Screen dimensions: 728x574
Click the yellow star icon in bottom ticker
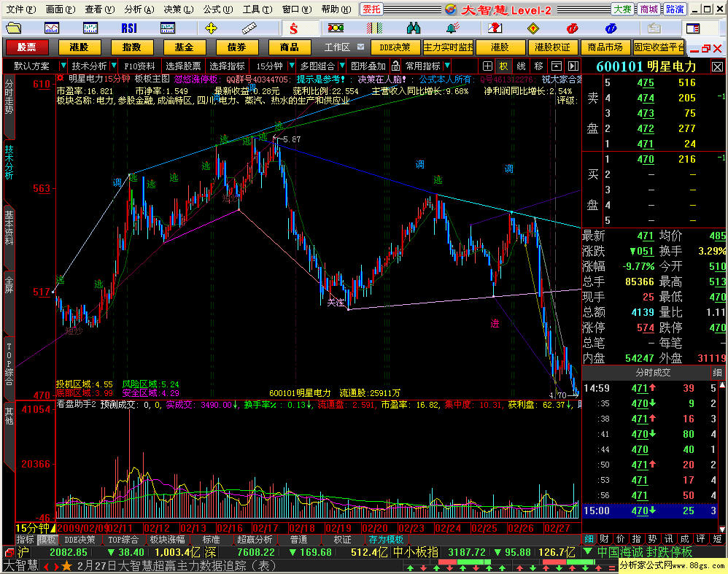point(67,566)
